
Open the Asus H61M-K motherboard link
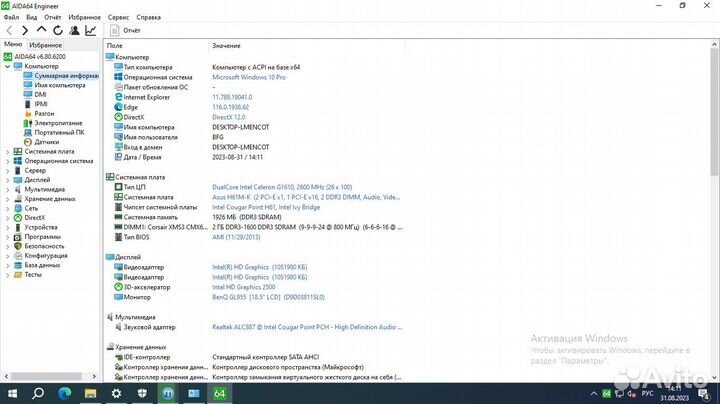(306, 197)
